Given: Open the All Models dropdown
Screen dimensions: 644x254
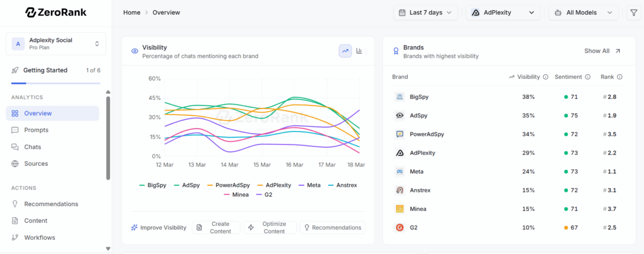Looking at the screenshot, I should (583, 12).
